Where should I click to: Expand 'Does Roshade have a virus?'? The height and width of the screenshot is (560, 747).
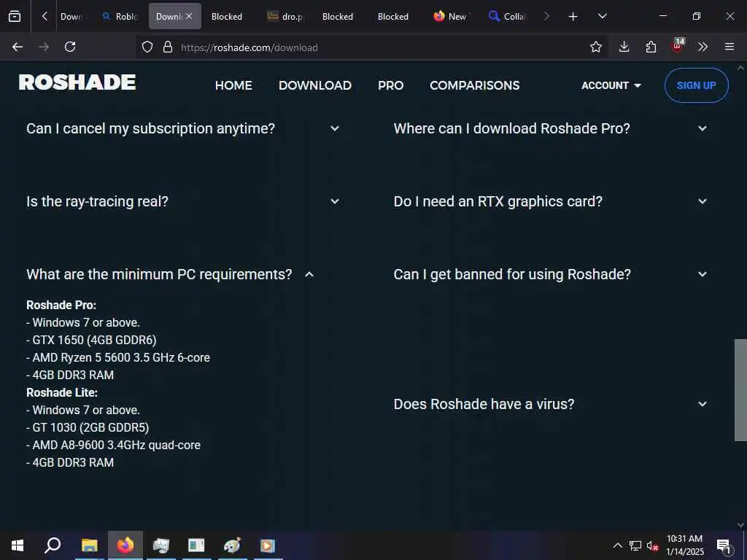coord(551,404)
